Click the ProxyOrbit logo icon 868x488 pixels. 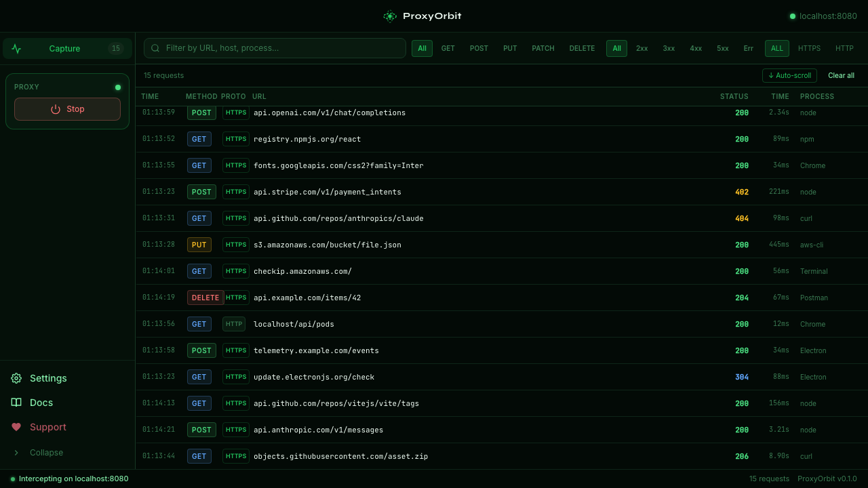pyautogui.click(x=390, y=16)
